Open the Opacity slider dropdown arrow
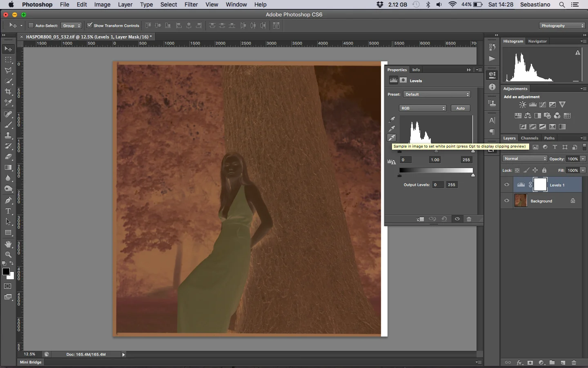The width and height of the screenshot is (588, 368). pos(583,159)
